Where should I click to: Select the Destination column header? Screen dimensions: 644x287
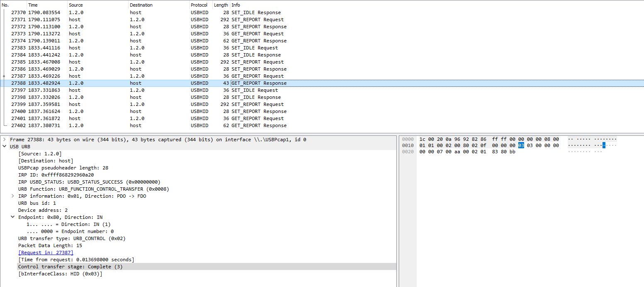click(141, 5)
